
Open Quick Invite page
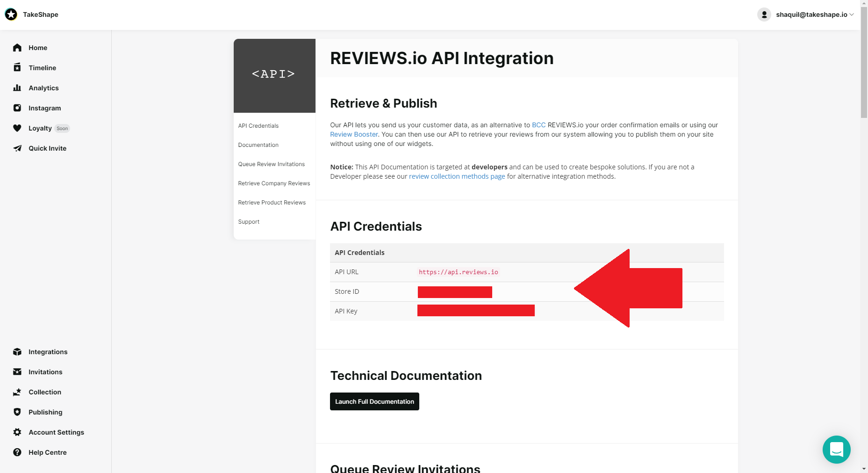[x=47, y=148]
